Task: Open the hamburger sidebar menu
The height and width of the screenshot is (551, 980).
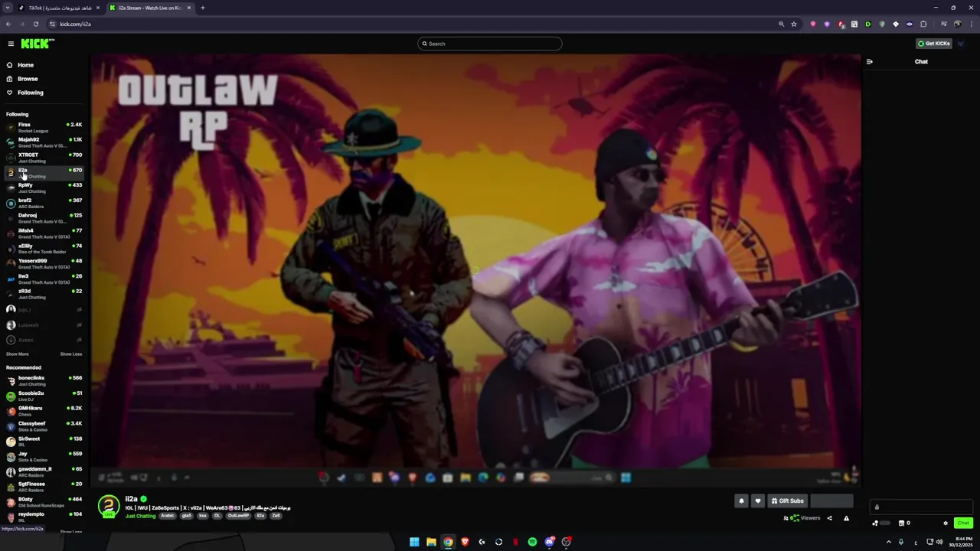Action: [11, 44]
